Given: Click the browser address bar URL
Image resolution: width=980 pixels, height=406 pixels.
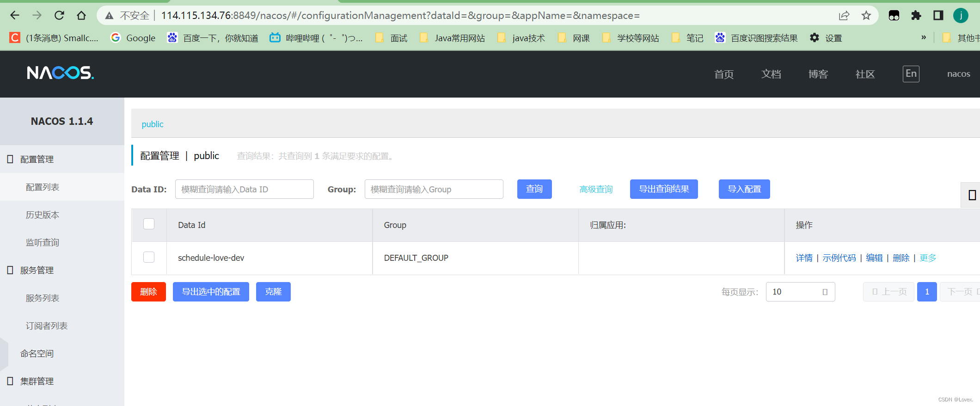Looking at the screenshot, I should tap(400, 16).
